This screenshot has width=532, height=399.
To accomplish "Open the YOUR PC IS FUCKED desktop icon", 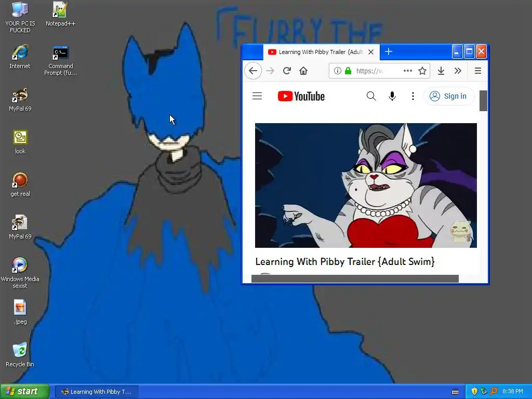I will pyautogui.click(x=20, y=17).
